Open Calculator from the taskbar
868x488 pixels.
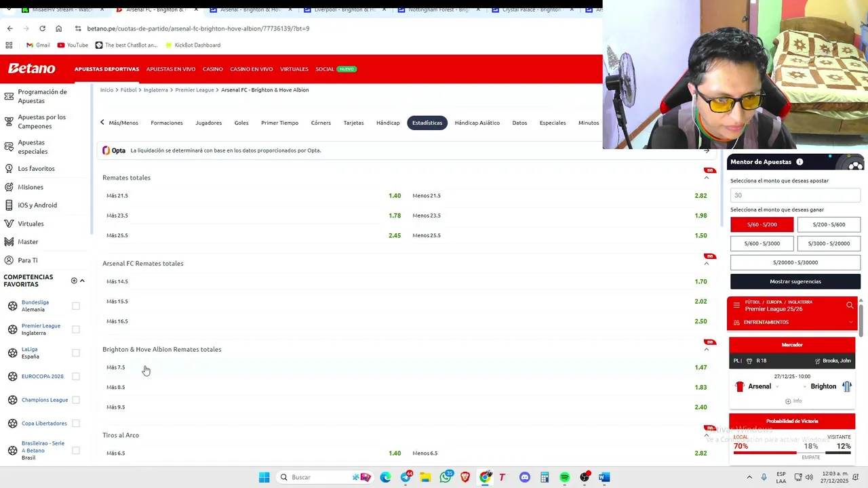[545, 477]
